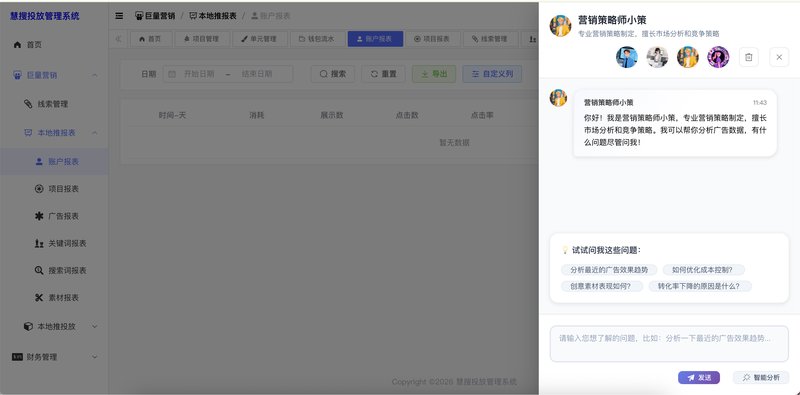800x395 pixels.
Task: Switch to the purple-background assistant avatar
Action: pyautogui.click(x=718, y=57)
